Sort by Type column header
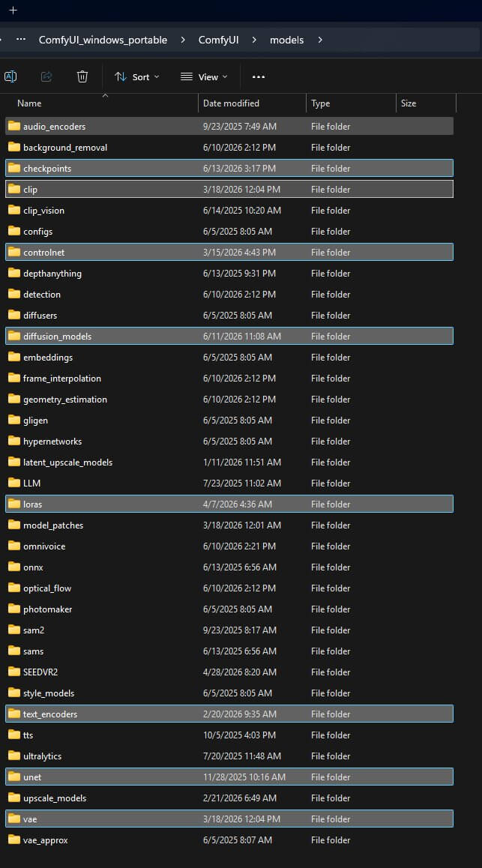Screen dimensions: 482x868 coord(320,103)
